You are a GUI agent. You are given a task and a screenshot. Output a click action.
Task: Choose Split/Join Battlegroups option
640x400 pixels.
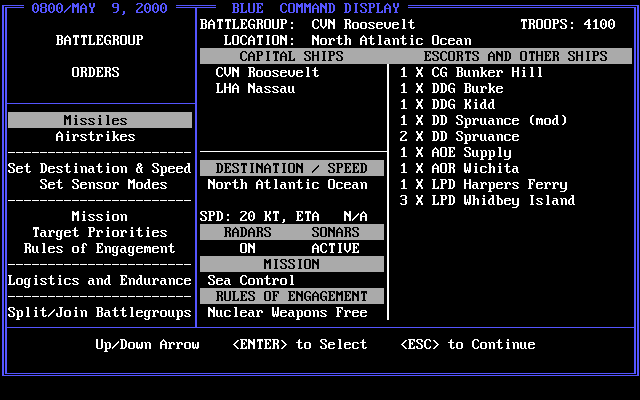99,312
